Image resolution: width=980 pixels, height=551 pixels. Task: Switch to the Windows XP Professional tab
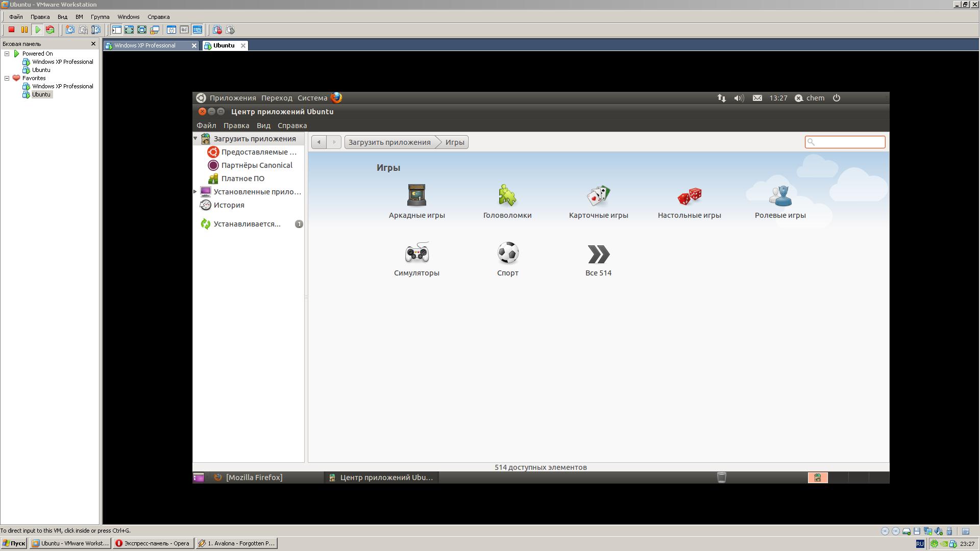[x=145, y=45]
